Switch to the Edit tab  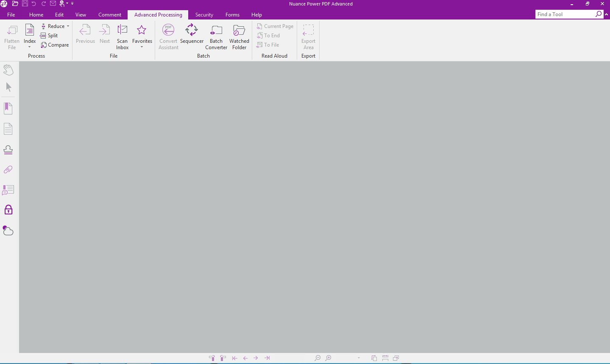tap(59, 15)
